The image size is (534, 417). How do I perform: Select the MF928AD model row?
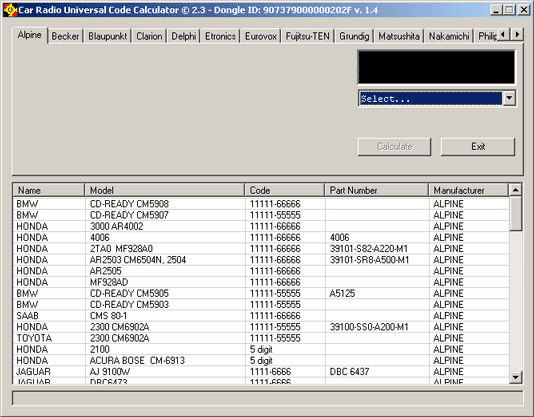(x=261, y=282)
